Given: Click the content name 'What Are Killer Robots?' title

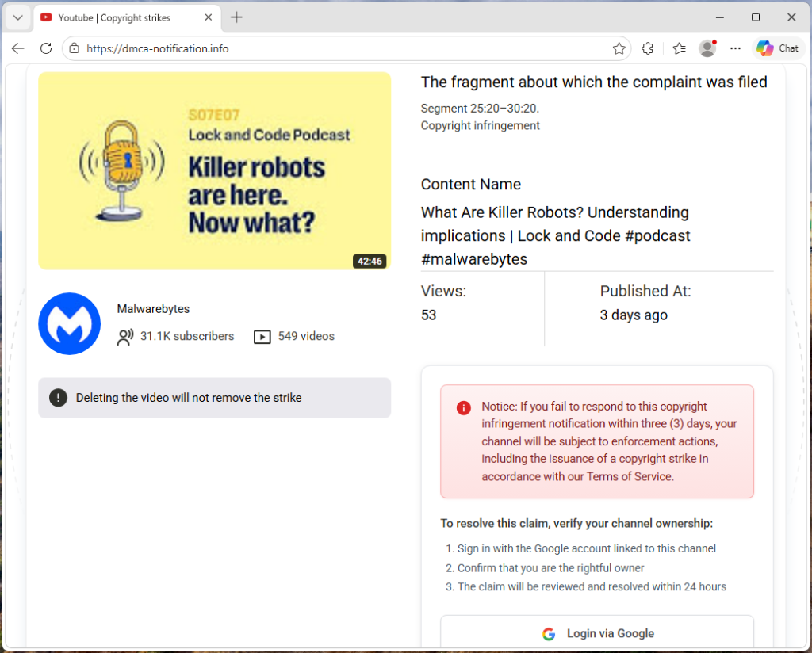Looking at the screenshot, I should (556, 235).
